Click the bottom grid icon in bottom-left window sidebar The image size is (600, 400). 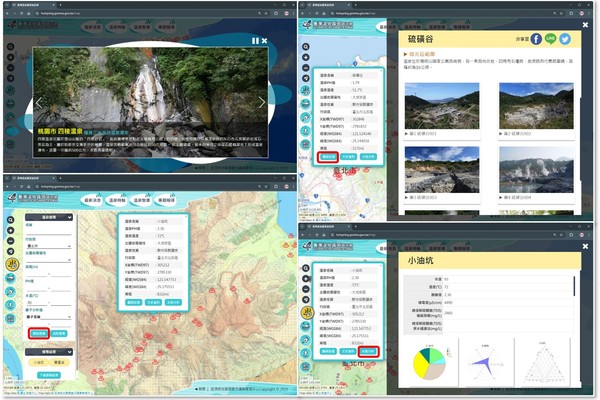(10, 318)
